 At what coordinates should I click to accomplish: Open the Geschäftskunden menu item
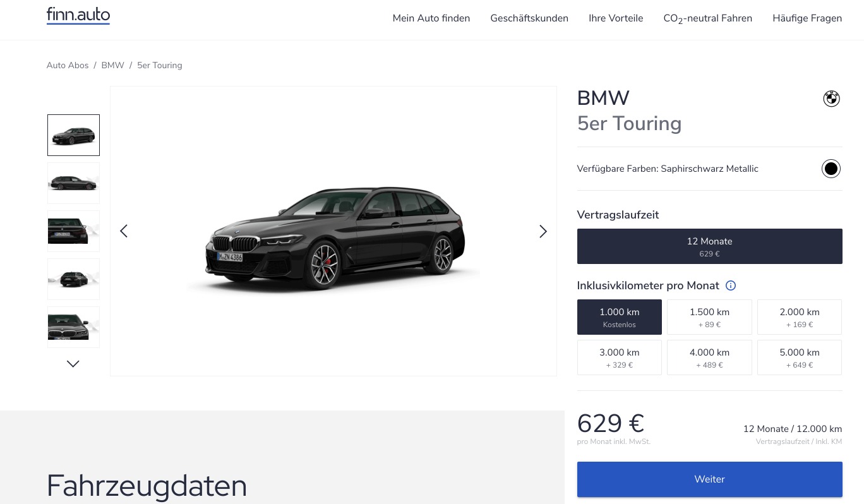[529, 18]
